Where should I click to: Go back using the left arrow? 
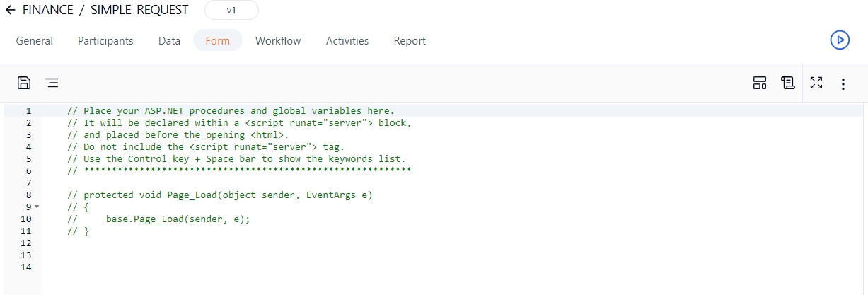coord(11,10)
